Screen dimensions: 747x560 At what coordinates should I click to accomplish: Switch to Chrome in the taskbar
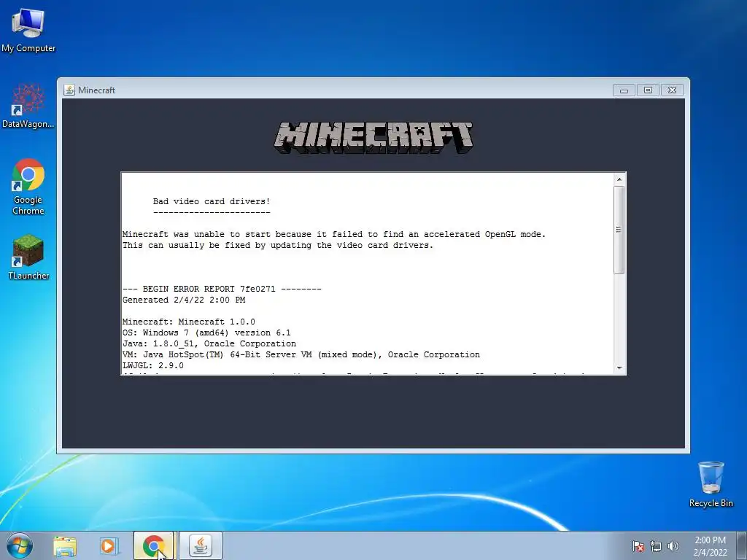(x=154, y=545)
